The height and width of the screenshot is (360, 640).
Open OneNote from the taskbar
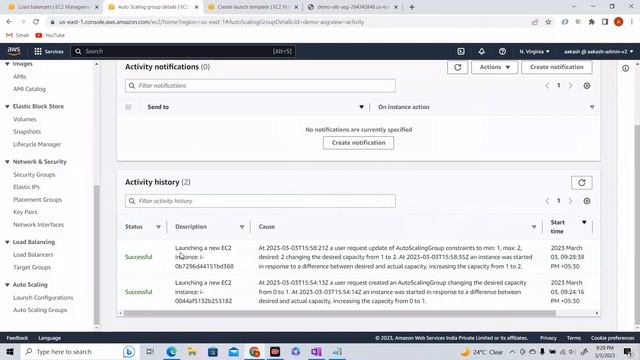point(316,351)
